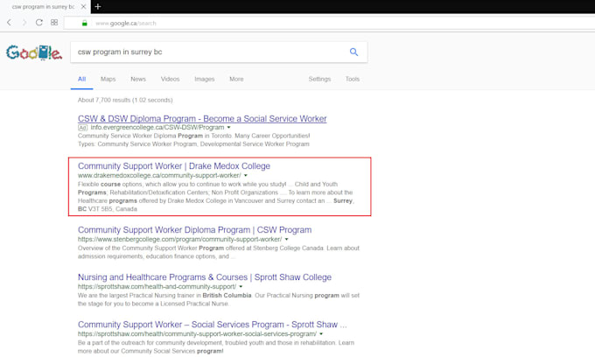Open the More search categories menu

coord(236,79)
